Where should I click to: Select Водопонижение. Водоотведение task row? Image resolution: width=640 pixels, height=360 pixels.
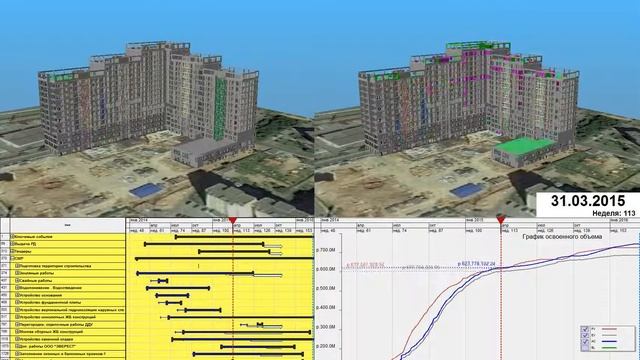pos(63,288)
